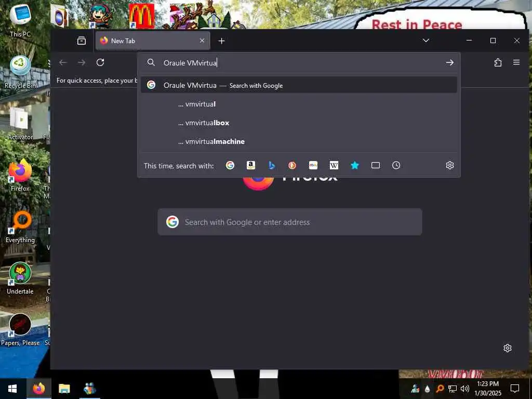Open search settings gear in dropdown
The width and height of the screenshot is (532, 399).
click(449, 165)
